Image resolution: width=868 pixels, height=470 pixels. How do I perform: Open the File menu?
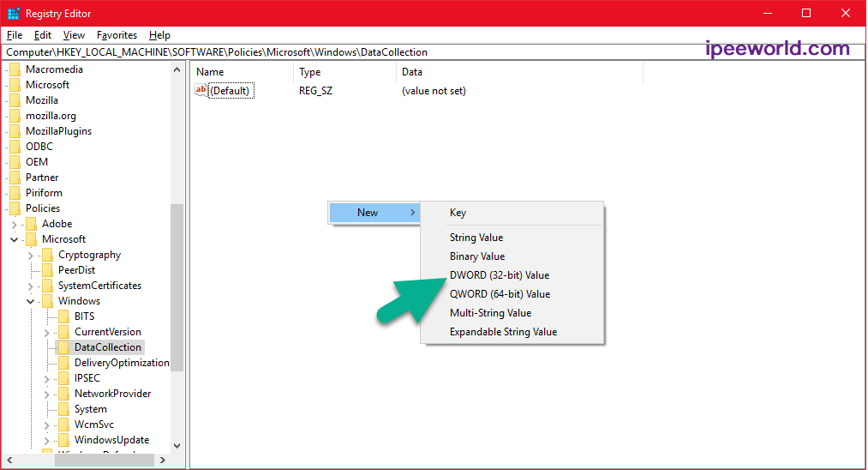pos(15,35)
